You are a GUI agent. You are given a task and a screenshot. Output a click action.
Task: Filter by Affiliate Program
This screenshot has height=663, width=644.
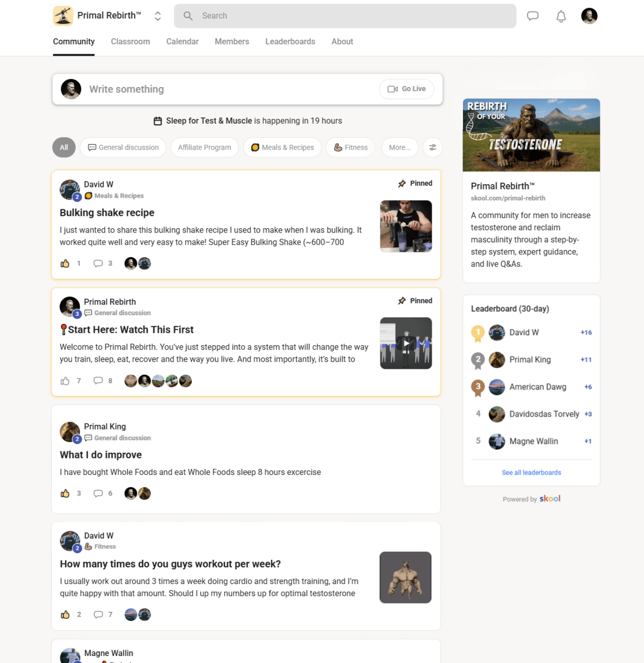(205, 147)
